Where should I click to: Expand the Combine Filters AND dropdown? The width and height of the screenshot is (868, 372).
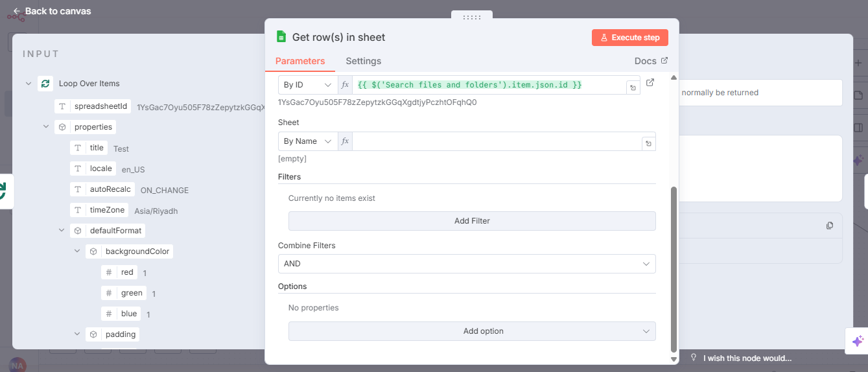point(466,264)
